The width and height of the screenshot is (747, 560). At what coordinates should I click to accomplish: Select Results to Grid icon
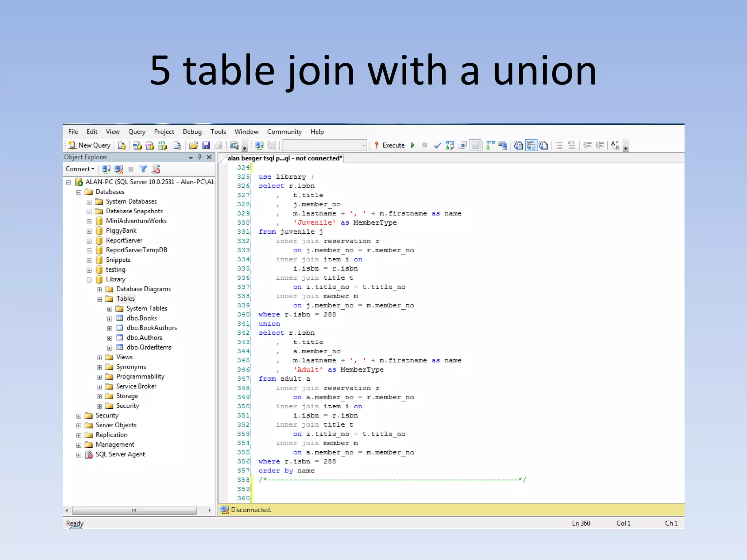pos(531,145)
